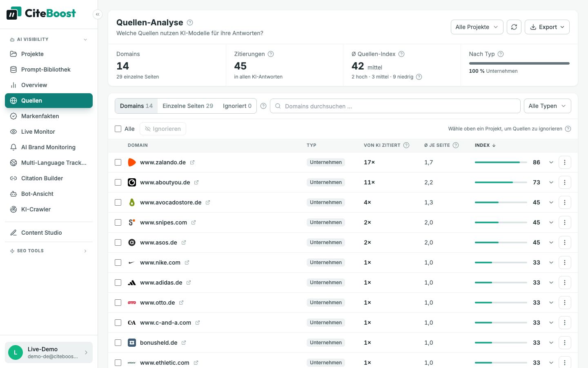The image size is (588, 368).
Task: Collapse the sidebar with the double-chevron icon
Action: (98, 14)
